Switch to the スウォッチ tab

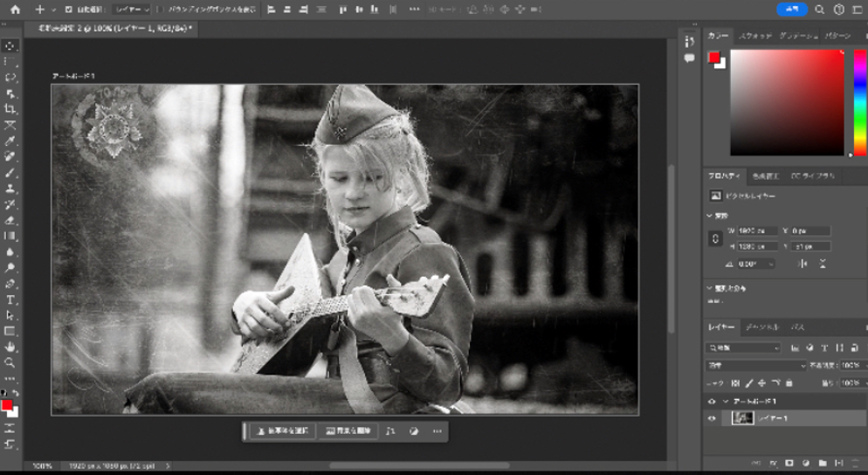754,36
